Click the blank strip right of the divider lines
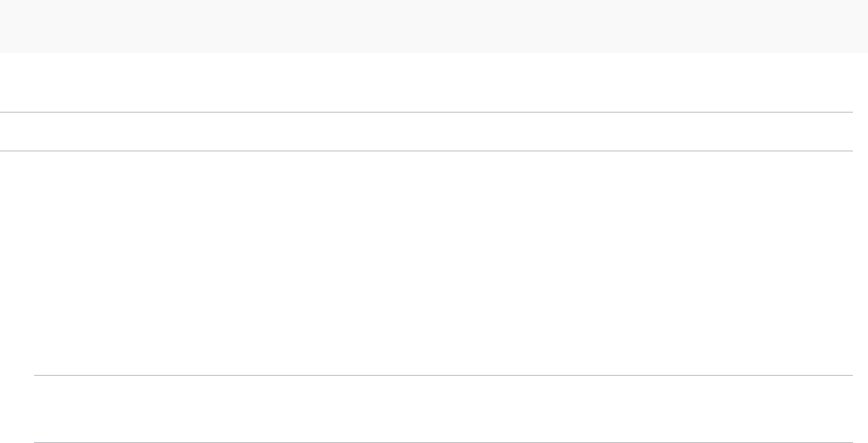The width and height of the screenshot is (868, 443). tap(860, 262)
